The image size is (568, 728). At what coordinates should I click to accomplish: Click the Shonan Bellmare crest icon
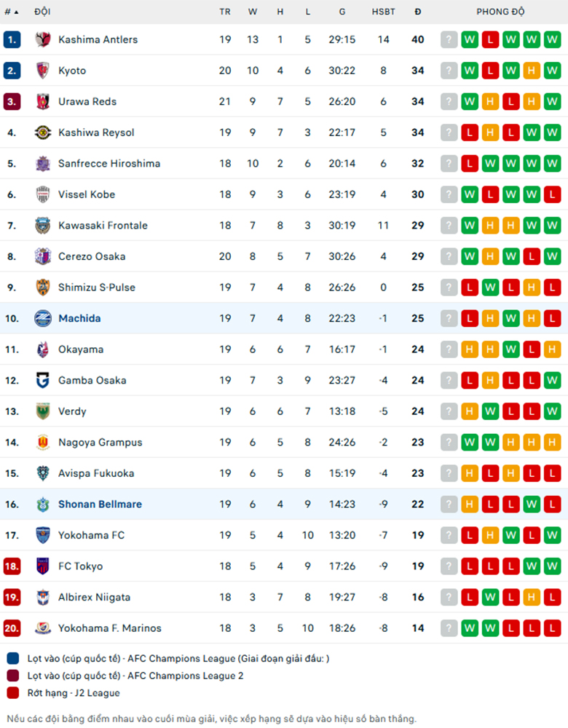tap(43, 505)
